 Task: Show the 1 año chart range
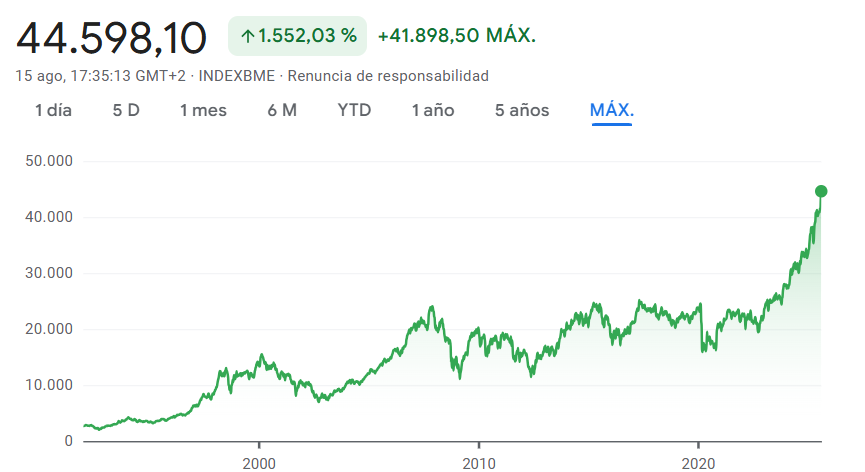pos(433,110)
